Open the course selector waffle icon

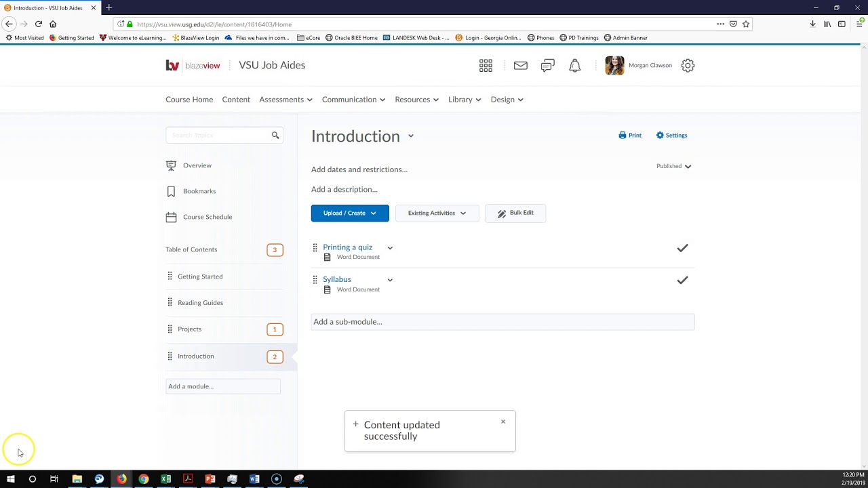point(486,66)
